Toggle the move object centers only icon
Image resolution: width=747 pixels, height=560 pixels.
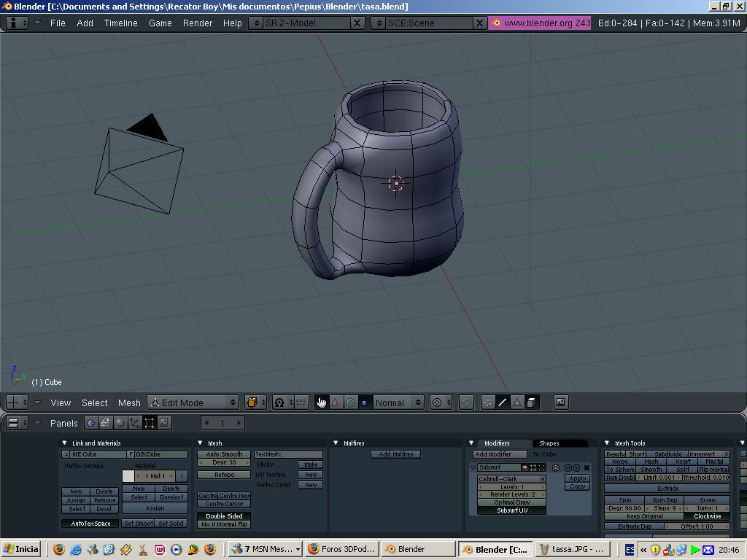pyautogui.click(x=301, y=402)
